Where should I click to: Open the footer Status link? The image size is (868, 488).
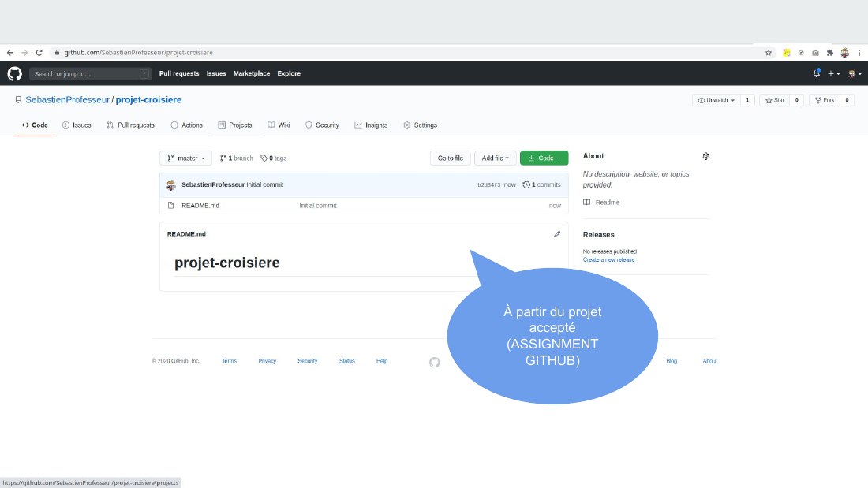(347, 361)
